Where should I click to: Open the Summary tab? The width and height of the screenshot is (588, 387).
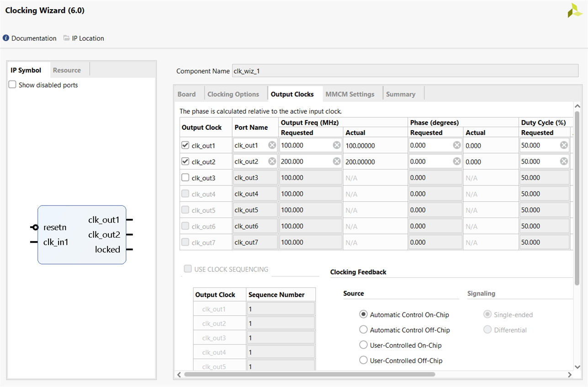click(401, 94)
